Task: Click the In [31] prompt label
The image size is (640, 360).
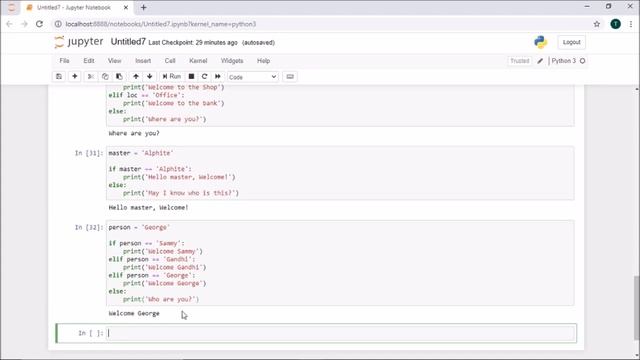Action: tap(89, 153)
